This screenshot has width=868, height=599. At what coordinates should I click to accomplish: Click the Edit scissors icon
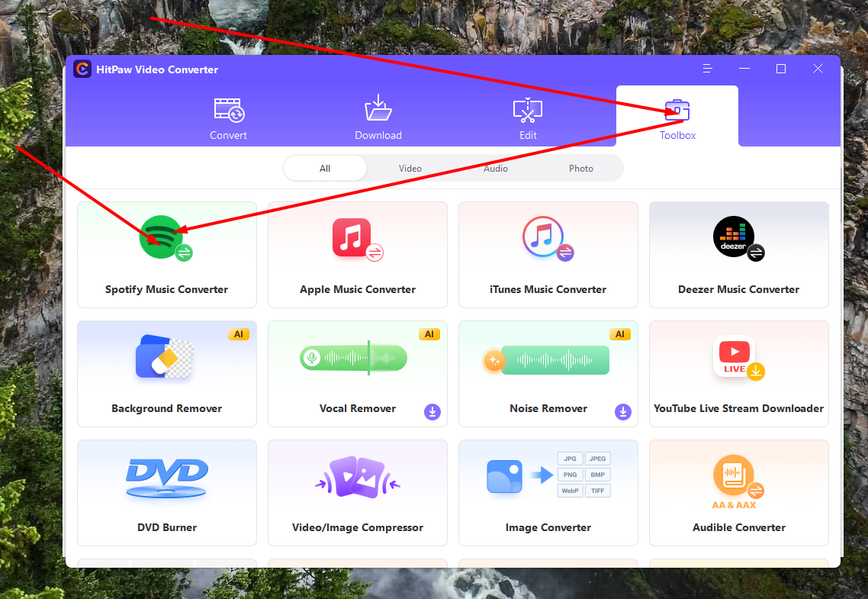(528, 110)
